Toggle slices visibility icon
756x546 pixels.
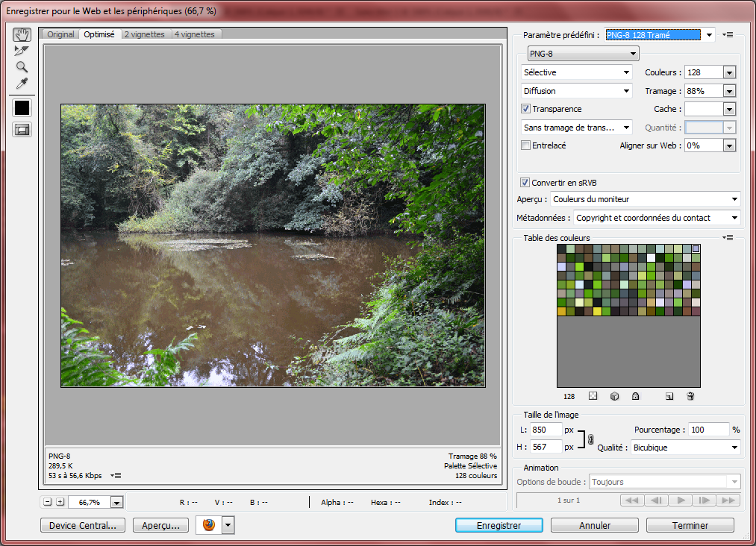click(x=22, y=129)
